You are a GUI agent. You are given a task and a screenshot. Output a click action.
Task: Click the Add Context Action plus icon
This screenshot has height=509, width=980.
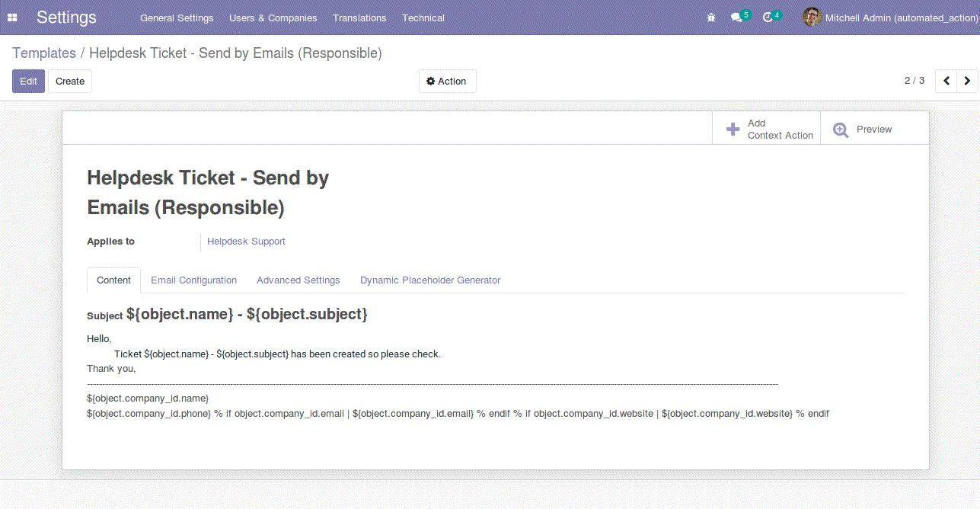[733, 130]
